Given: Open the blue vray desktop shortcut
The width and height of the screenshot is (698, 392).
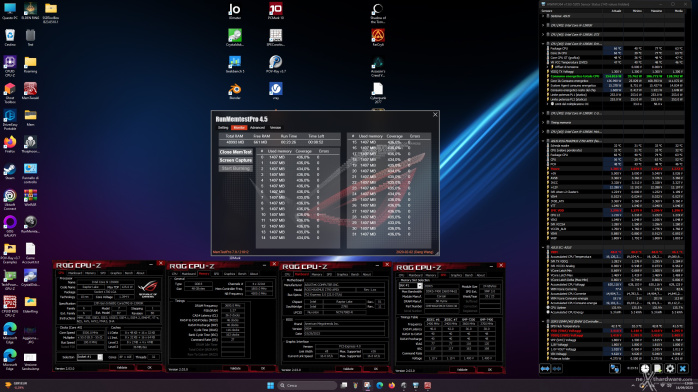Looking at the screenshot, I should (x=276, y=91).
